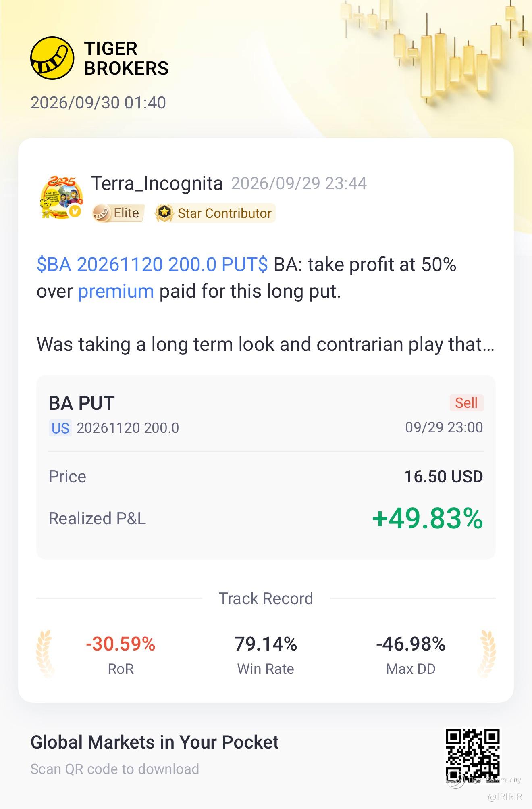The width and height of the screenshot is (532, 809).
Task: Click the Elite badge icon
Action: click(101, 213)
